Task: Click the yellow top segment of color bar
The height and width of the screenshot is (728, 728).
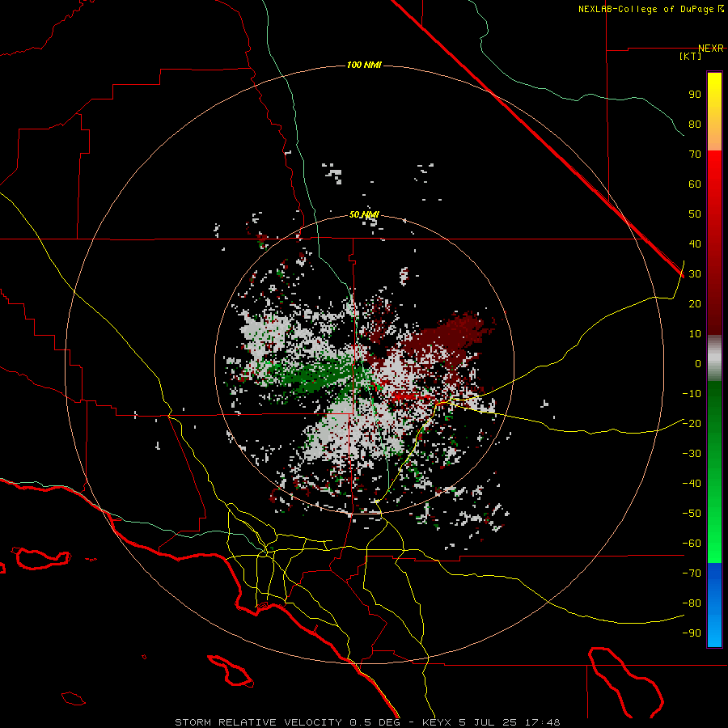Action: (x=714, y=112)
